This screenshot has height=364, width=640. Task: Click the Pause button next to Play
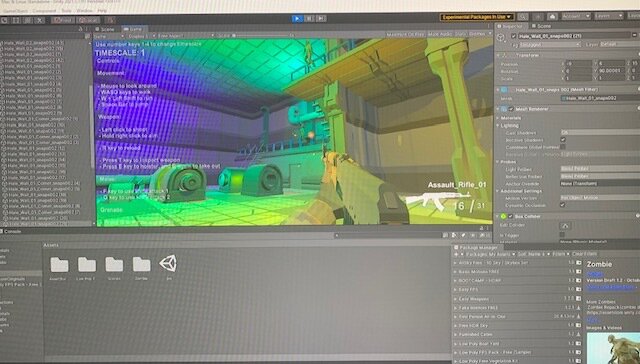309,18
